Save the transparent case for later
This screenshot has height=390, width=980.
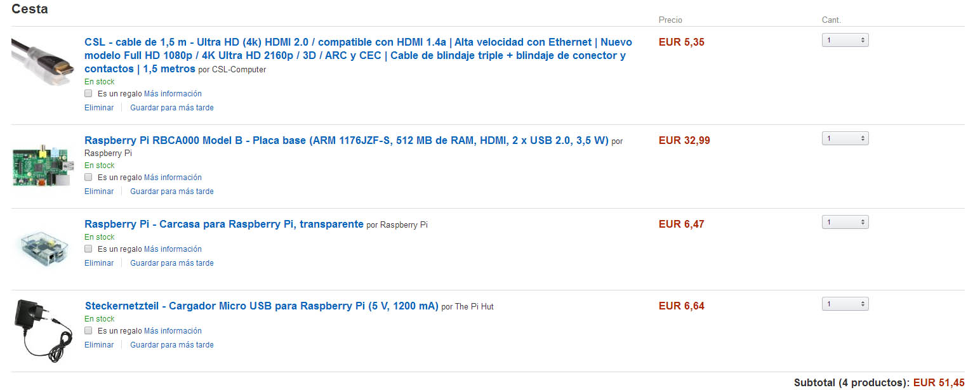tap(172, 263)
